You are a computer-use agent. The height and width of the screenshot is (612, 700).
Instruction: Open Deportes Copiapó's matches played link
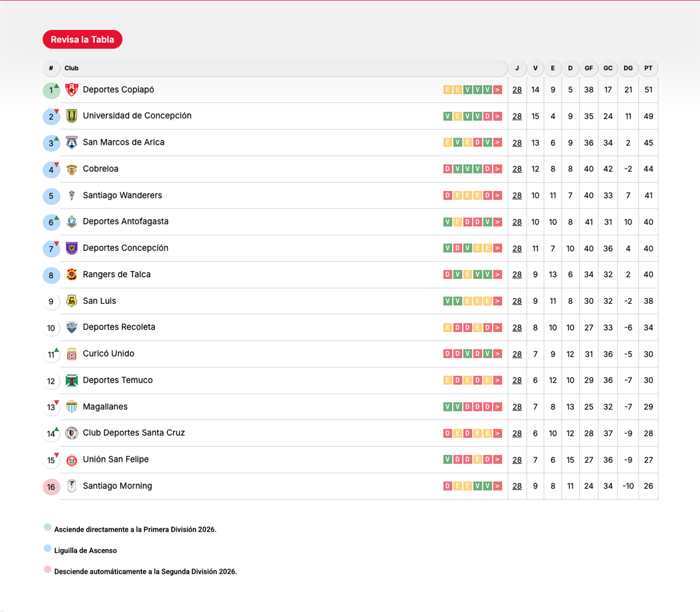517,90
